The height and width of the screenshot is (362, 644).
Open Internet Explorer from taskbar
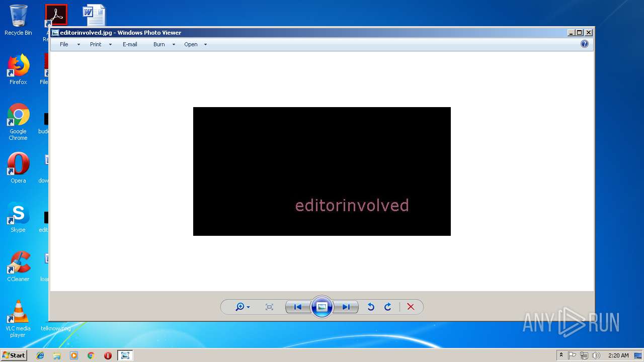[40, 355]
